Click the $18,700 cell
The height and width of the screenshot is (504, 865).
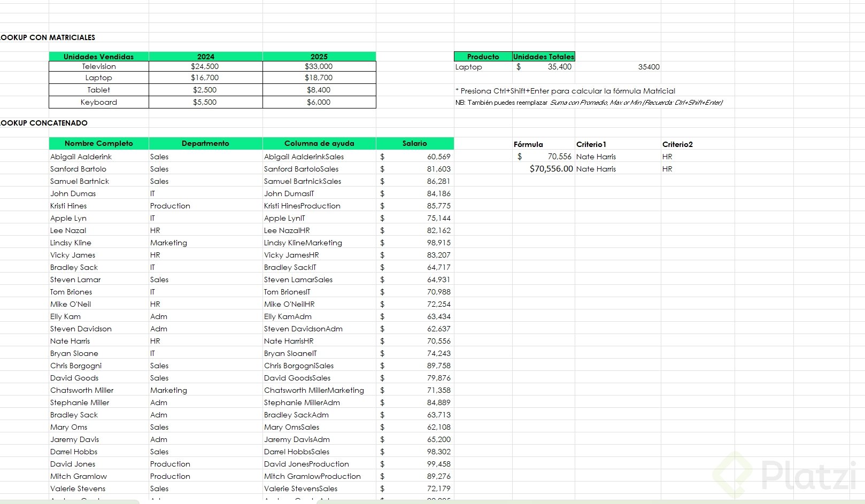point(319,77)
